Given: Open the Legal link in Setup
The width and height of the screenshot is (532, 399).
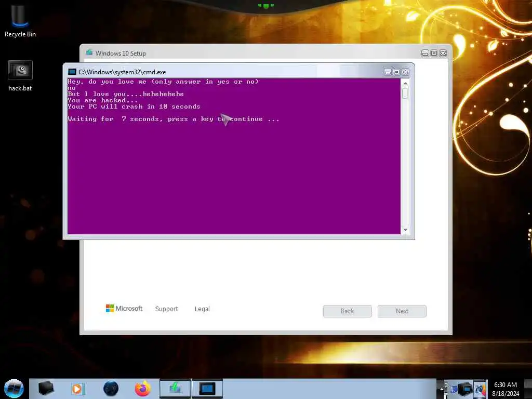Looking at the screenshot, I should point(202,309).
